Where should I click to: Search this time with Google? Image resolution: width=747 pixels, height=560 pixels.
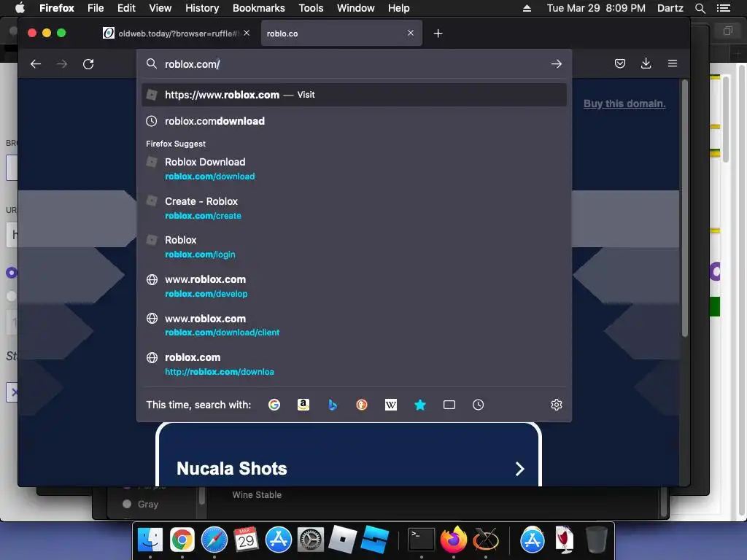[x=274, y=405]
